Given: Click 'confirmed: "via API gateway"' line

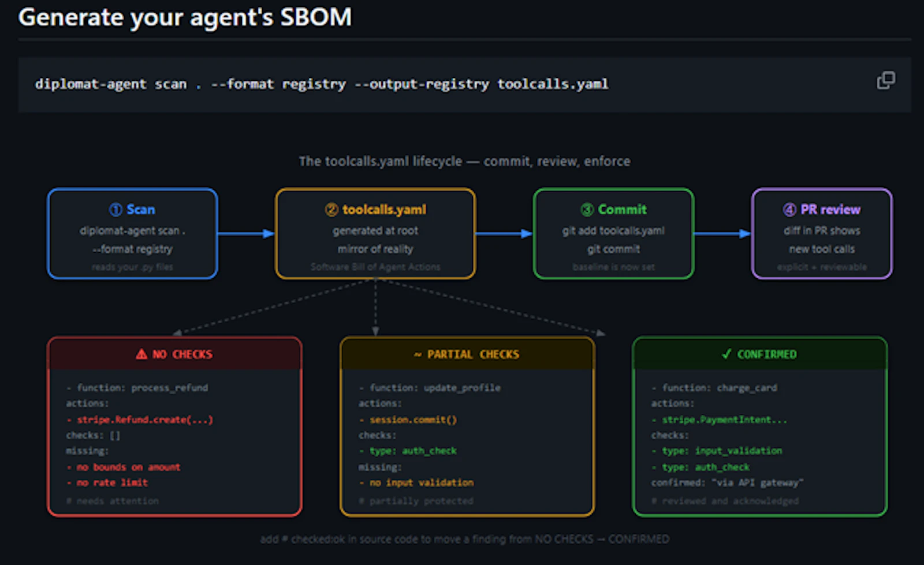Looking at the screenshot, I should coord(727,482).
